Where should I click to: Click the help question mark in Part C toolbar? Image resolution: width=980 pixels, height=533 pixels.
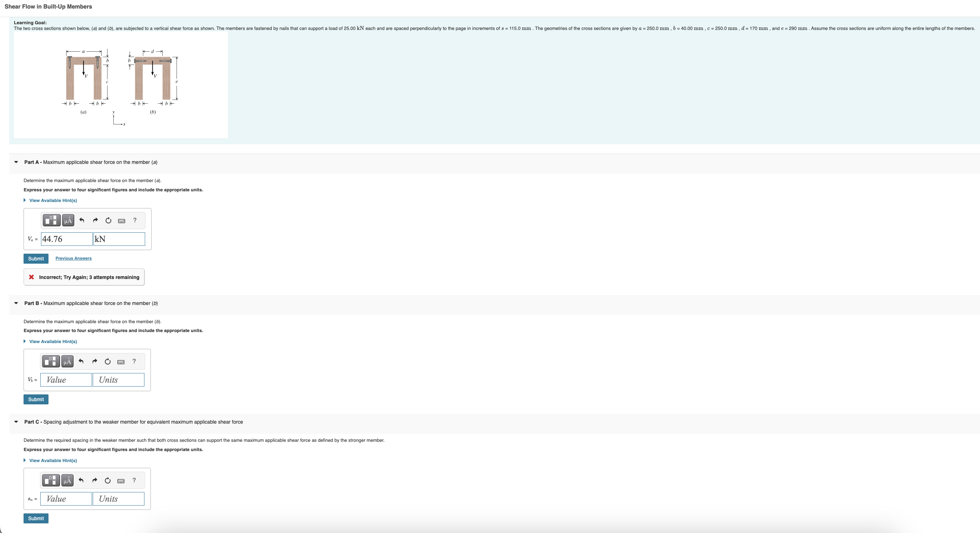tap(134, 480)
